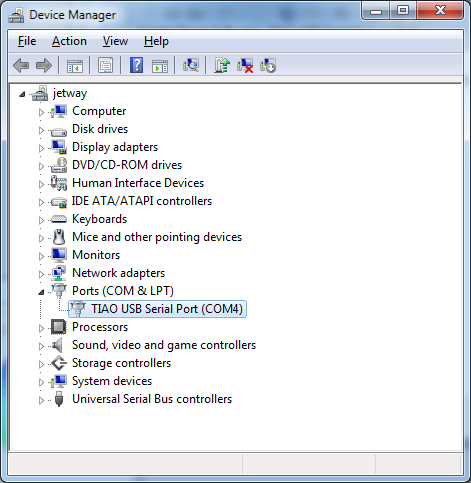Expand the Monitors node
Viewport: 471px width, 483px height.
point(41,256)
